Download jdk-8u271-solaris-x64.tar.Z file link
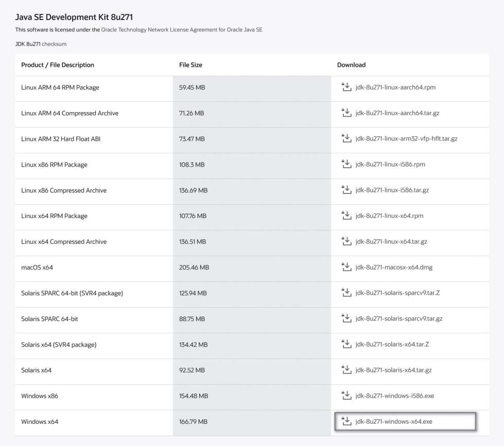 392,345
